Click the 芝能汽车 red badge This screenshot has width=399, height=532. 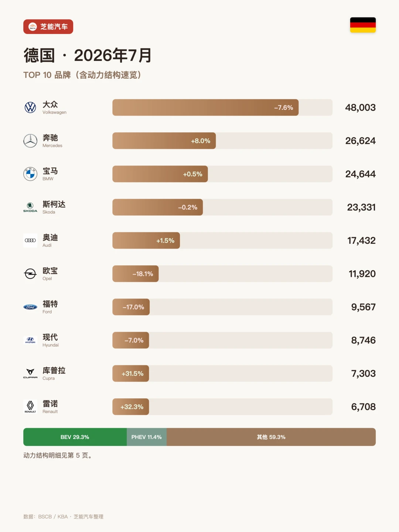pos(48,27)
